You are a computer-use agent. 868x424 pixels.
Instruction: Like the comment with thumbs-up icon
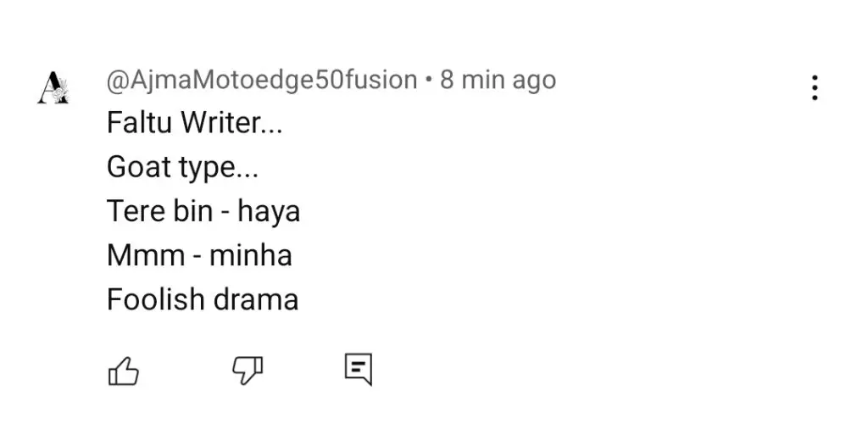point(123,371)
